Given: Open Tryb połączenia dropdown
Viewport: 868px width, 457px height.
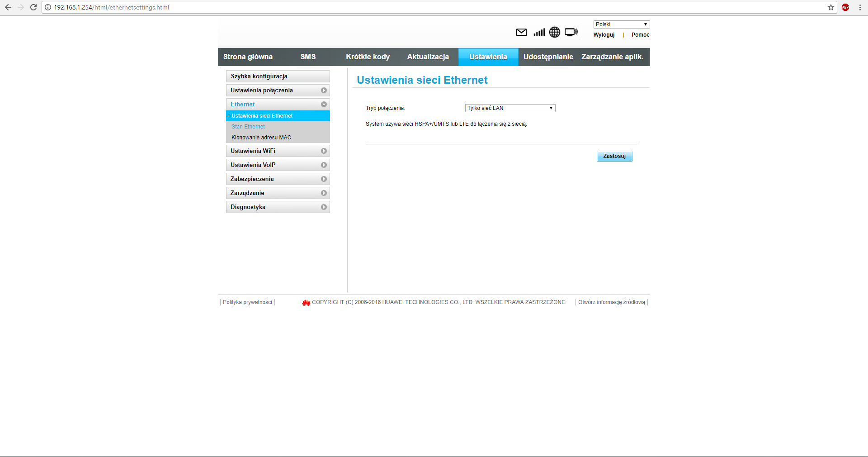Looking at the screenshot, I should 510,108.
